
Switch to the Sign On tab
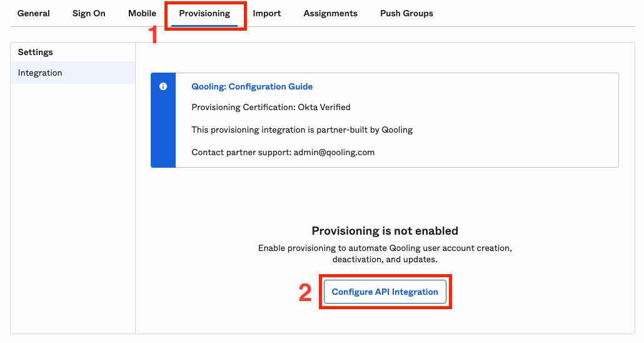tap(89, 13)
